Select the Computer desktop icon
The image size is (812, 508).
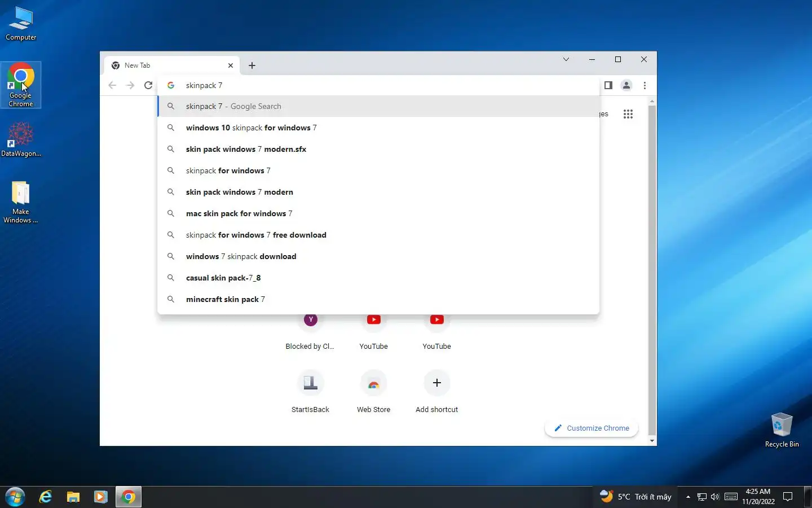(21, 23)
